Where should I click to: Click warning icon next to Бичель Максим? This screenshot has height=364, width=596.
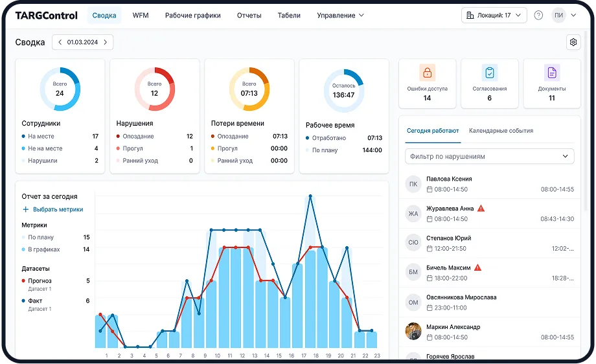[x=477, y=267]
